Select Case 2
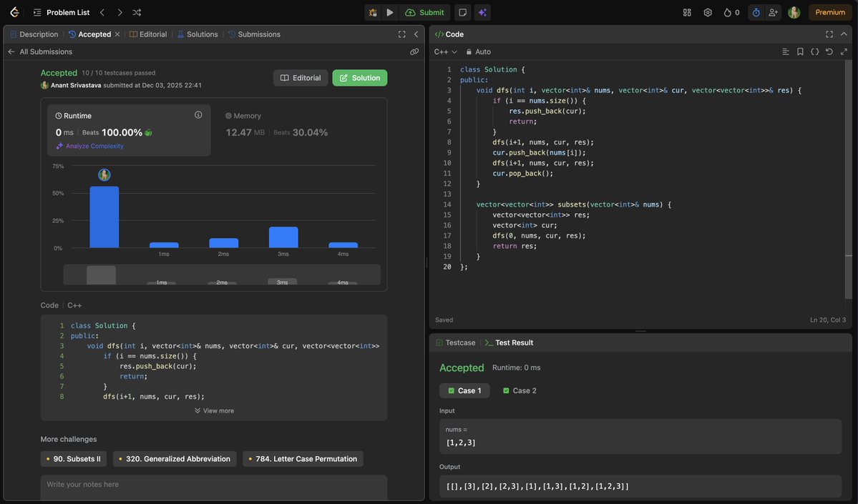The width and height of the screenshot is (858, 504). point(520,390)
